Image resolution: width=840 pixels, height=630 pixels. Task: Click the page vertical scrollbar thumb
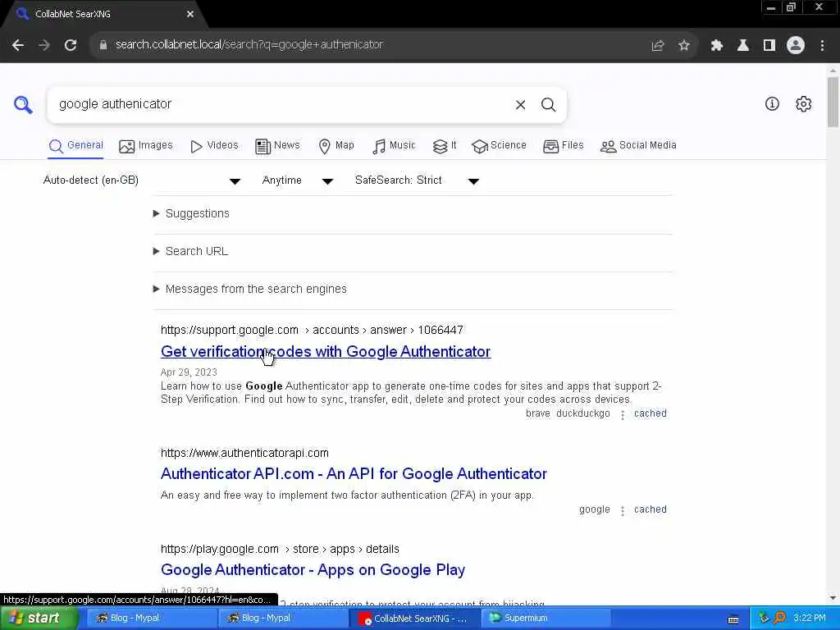point(833,102)
